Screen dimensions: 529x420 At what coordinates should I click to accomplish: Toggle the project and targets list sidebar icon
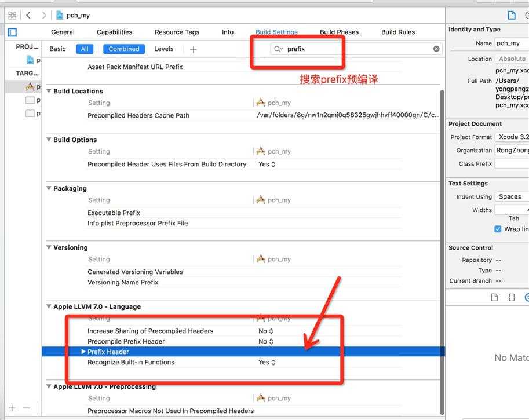(x=13, y=32)
